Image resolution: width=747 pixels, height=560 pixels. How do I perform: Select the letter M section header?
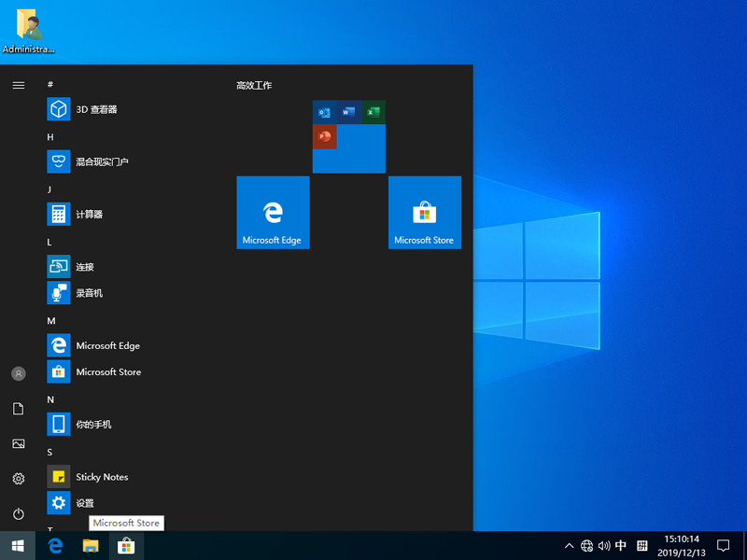(x=49, y=320)
